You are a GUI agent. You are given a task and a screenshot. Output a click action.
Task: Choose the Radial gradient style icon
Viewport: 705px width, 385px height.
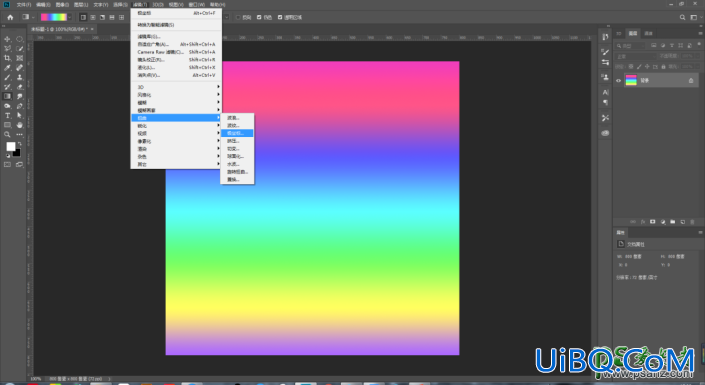click(93, 17)
